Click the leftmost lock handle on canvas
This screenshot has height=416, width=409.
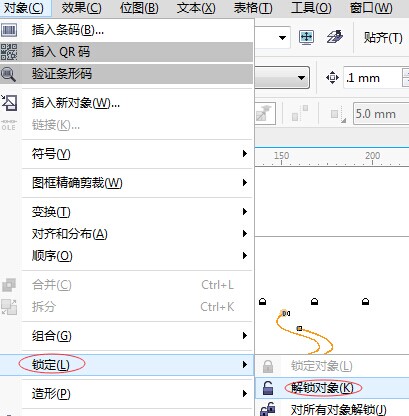(263, 302)
